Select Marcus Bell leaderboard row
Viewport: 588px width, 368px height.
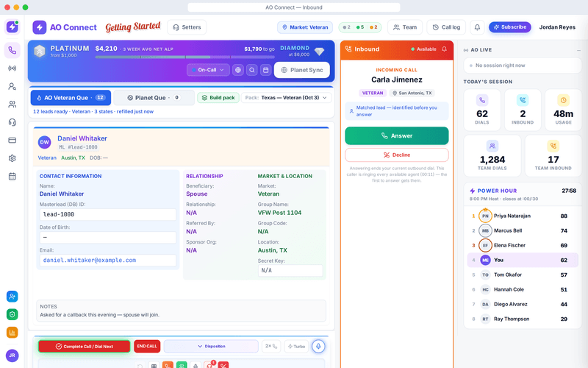(x=523, y=230)
